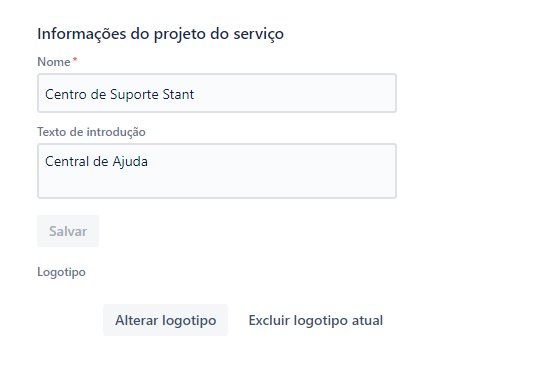
Task: Click the Informações do projeto do serviço heading
Action: [160, 34]
